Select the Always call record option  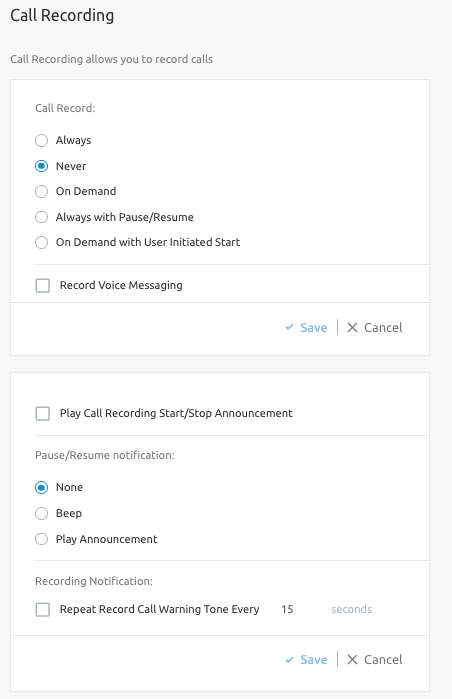point(41,140)
